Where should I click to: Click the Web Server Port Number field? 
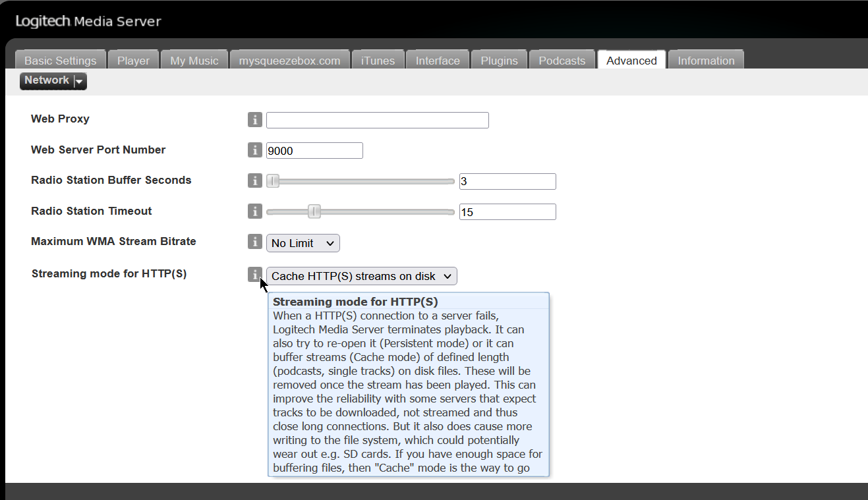pyautogui.click(x=314, y=150)
